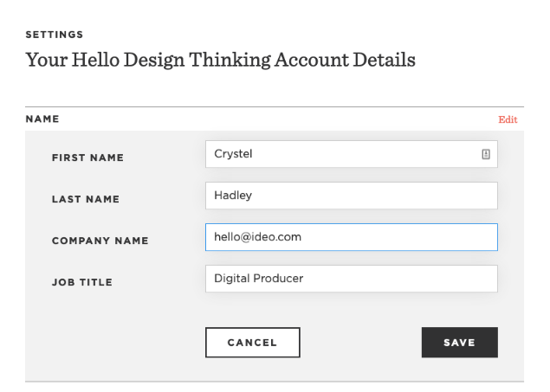Click the word Crystel in the form

pyautogui.click(x=233, y=154)
